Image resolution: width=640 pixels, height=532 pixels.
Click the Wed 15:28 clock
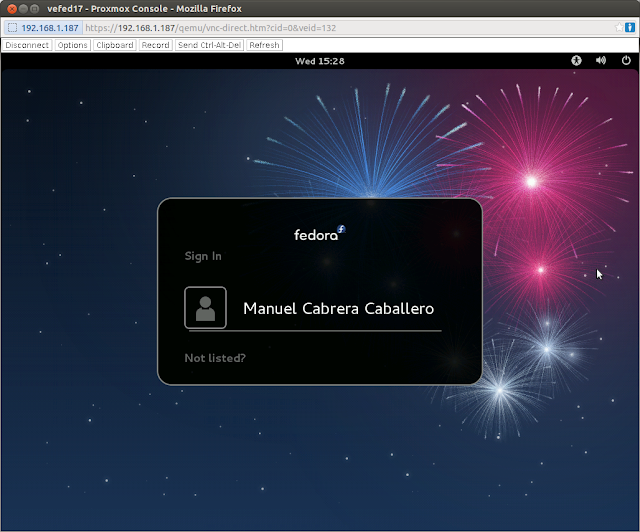click(320, 61)
